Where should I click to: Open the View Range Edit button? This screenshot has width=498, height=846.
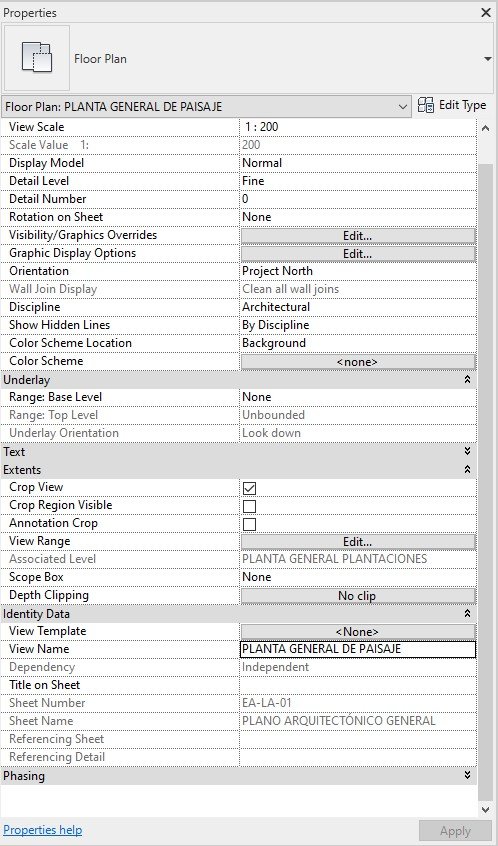(358, 542)
